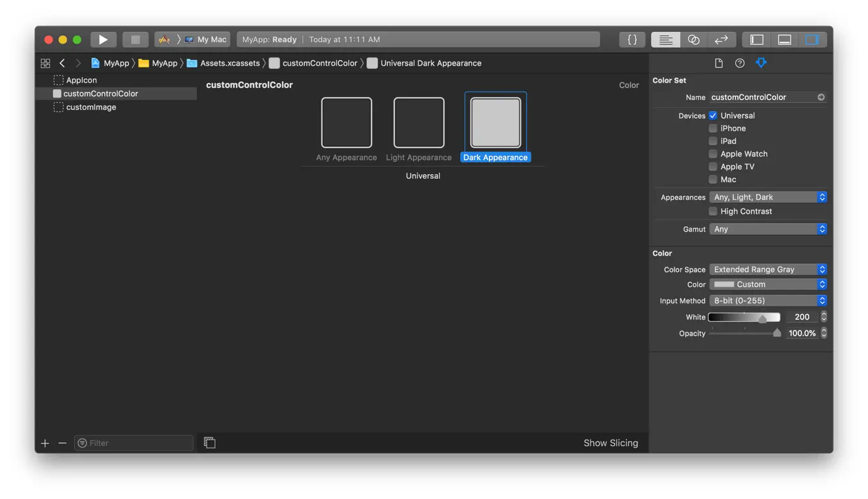Open the Color Custom dropdown

(768, 285)
